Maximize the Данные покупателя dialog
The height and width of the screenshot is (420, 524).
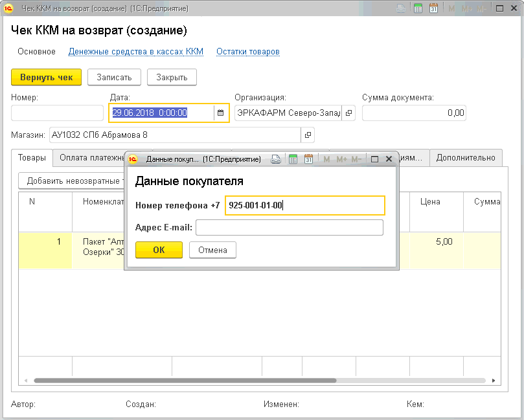[x=374, y=159]
